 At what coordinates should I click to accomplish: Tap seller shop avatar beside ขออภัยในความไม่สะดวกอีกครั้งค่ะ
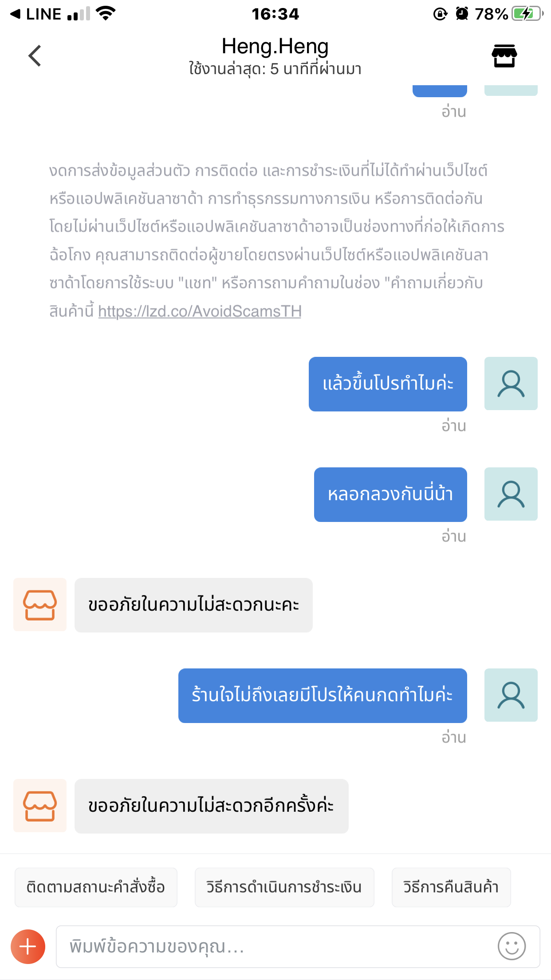[40, 806]
